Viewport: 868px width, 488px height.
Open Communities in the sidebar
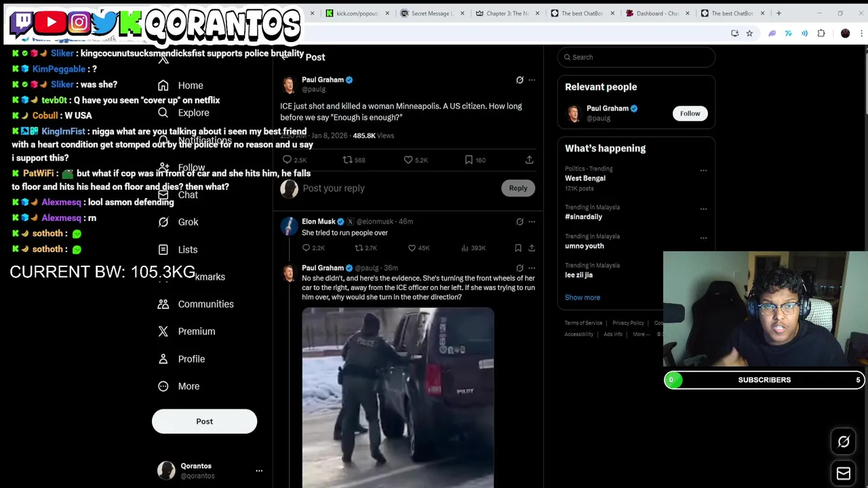click(195, 304)
